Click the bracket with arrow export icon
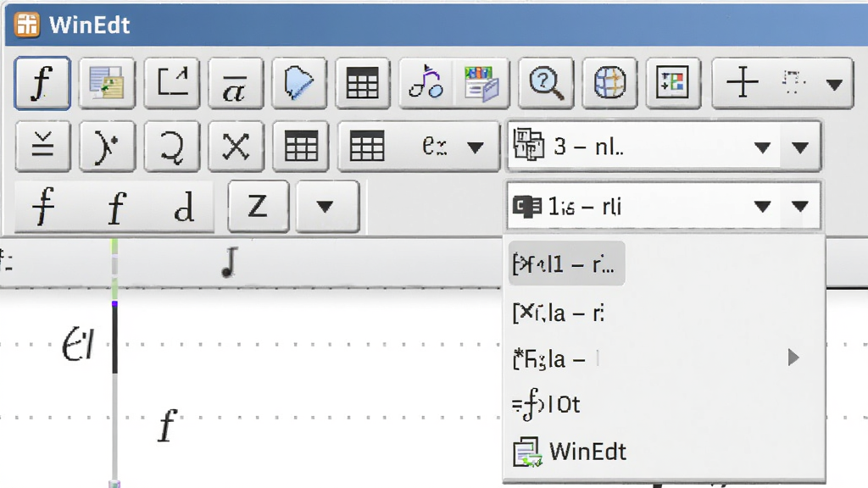868x488 pixels. pyautogui.click(x=171, y=83)
